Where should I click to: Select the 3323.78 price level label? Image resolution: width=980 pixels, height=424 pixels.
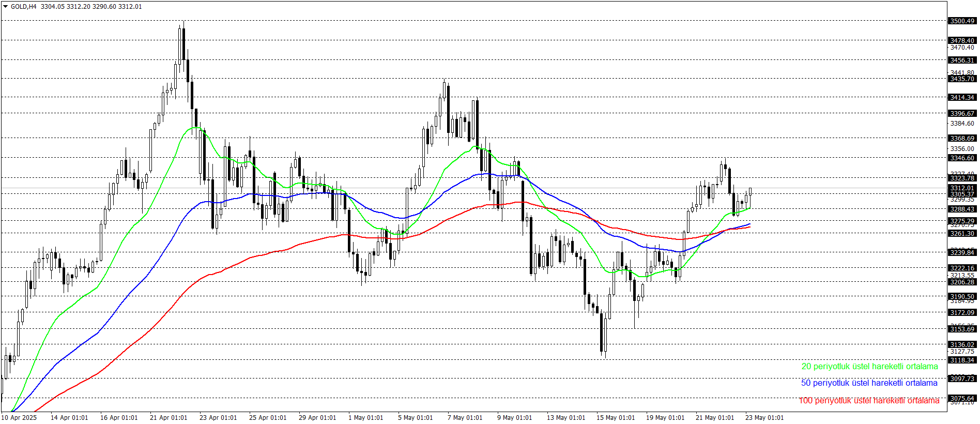point(962,178)
